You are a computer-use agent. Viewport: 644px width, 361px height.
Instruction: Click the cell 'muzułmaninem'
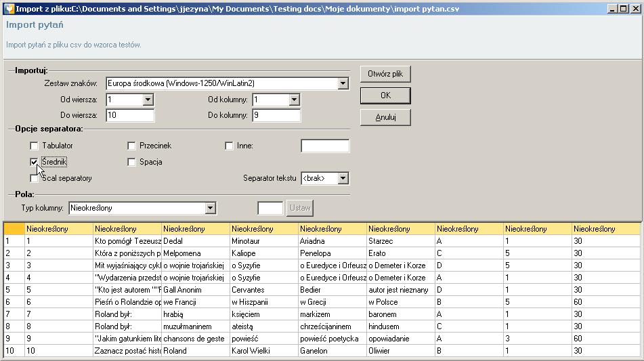pyautogui.click(x=196, y=326)
